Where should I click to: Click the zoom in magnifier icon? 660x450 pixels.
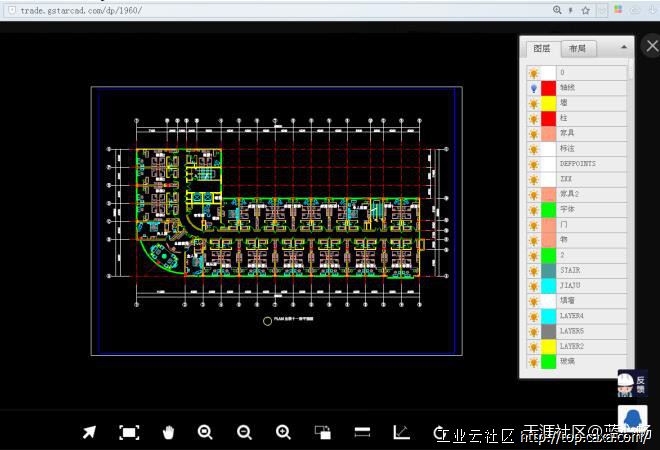[283, 432]
